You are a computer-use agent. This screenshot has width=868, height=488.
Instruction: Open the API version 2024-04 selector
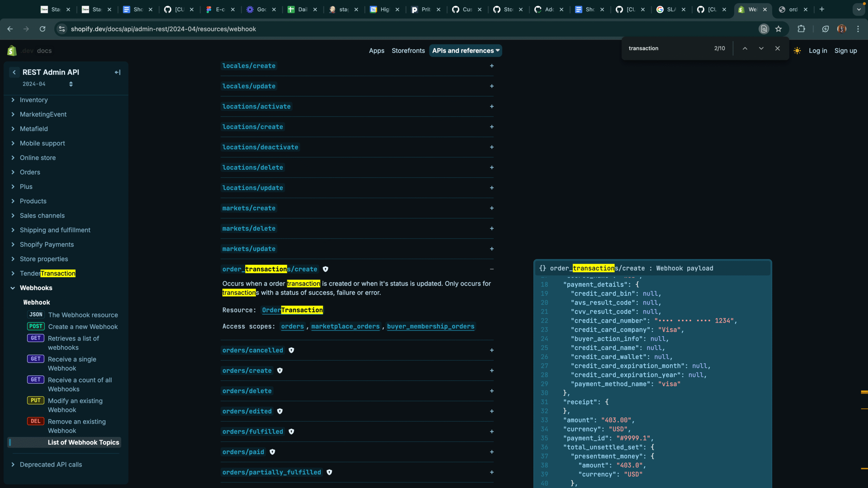coord(47,84)
